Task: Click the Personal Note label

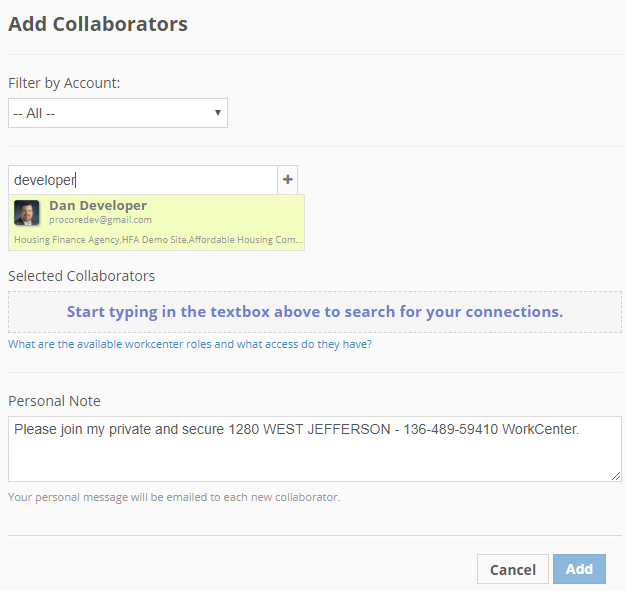Action: (54, 401)
